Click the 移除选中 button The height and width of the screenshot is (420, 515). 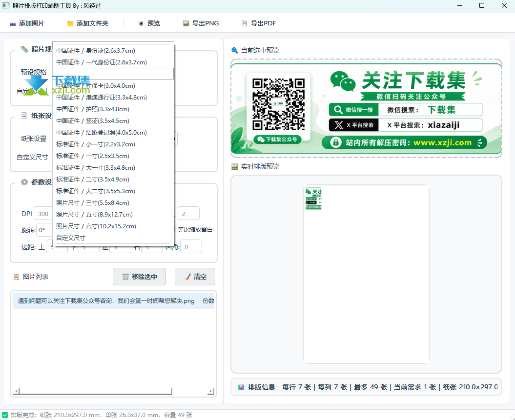click(139, 277)
